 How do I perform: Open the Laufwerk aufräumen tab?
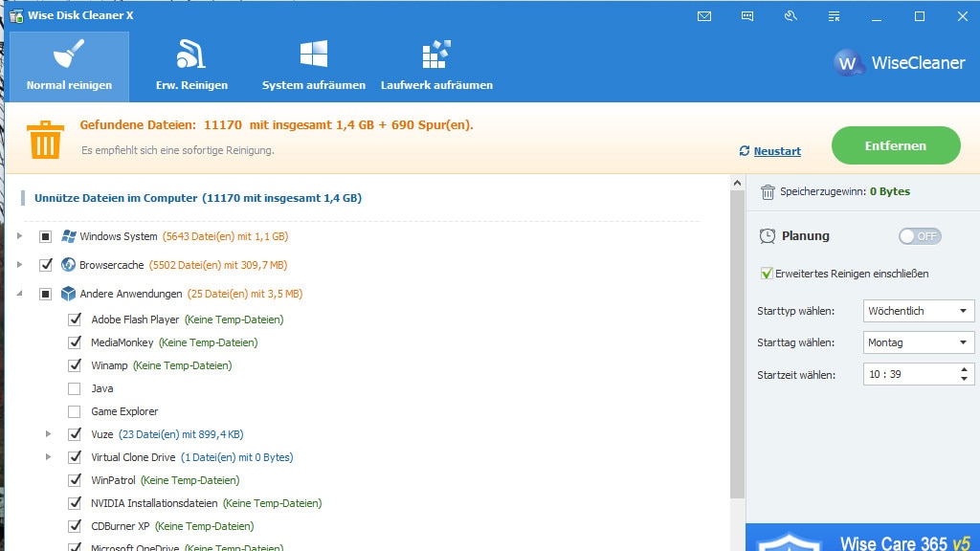436,67
